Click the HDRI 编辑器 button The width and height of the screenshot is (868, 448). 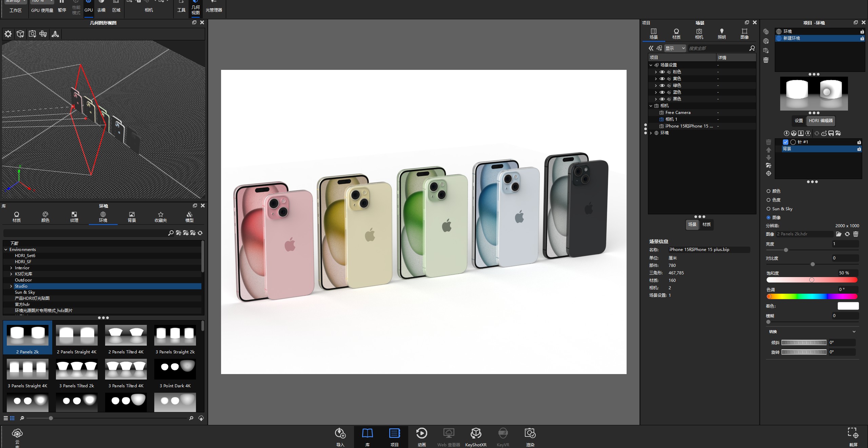pos(821,121)
